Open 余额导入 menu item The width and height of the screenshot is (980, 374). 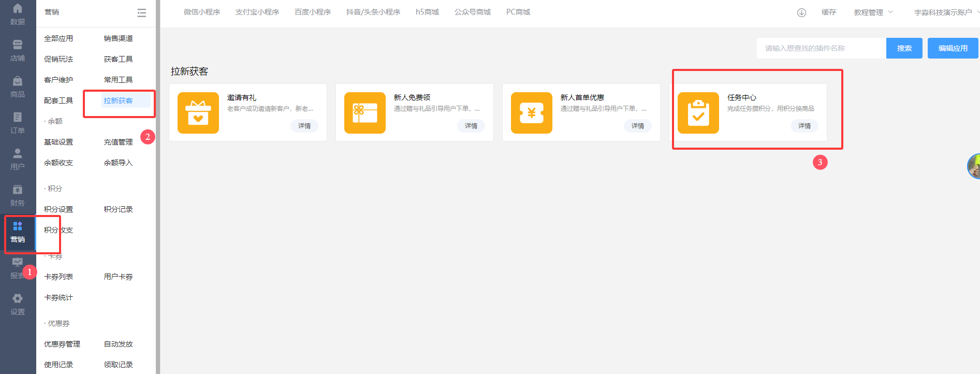pos(118,163)
